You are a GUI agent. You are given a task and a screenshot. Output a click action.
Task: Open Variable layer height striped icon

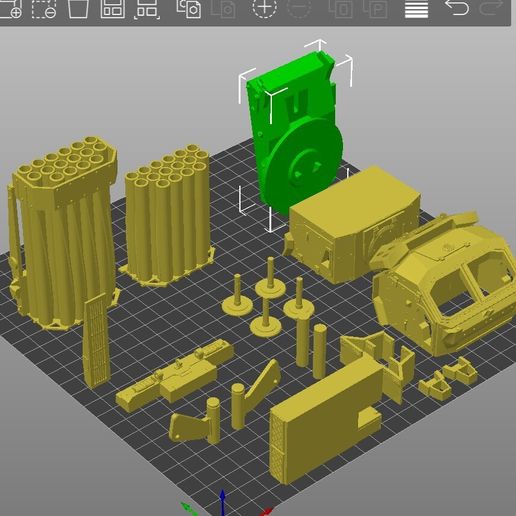tap(416, 9)
